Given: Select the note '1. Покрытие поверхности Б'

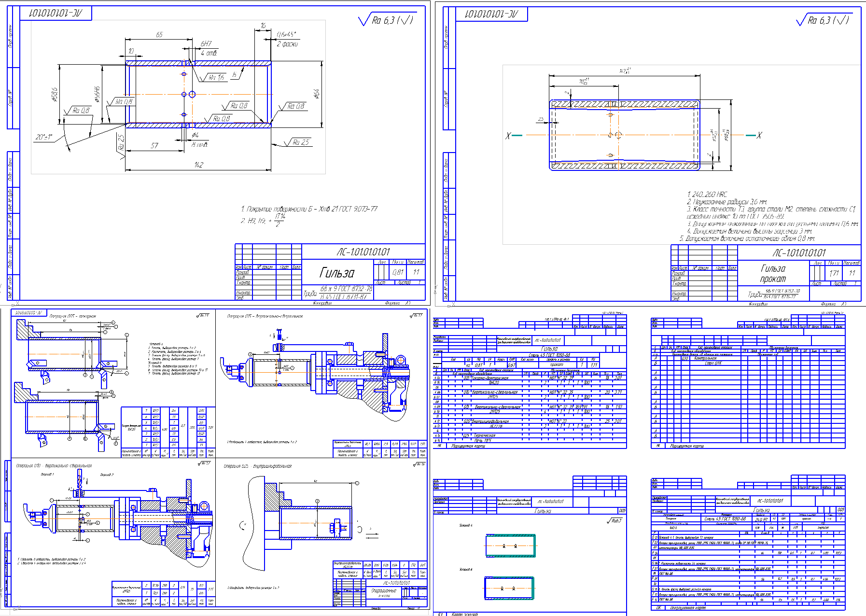Looking at the screenshot, I should pyautogui.click(x=309, y=209).
